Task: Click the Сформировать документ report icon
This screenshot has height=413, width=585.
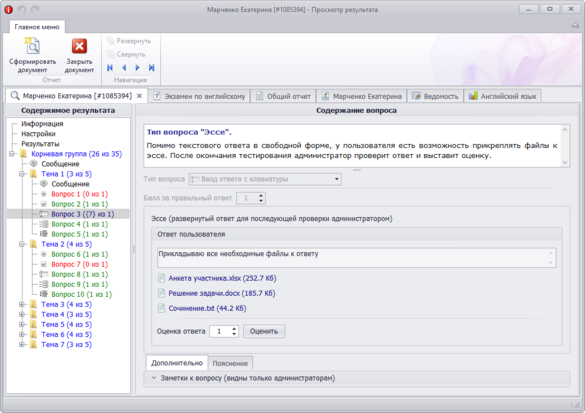Action: (32, 46)
